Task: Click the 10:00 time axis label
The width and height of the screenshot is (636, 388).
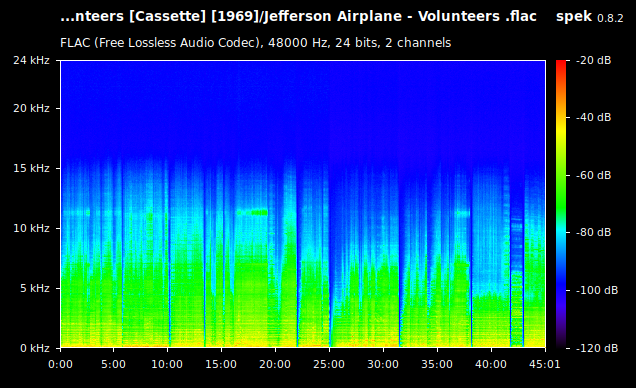Action: pyautogui.click(x=167, y=364)
